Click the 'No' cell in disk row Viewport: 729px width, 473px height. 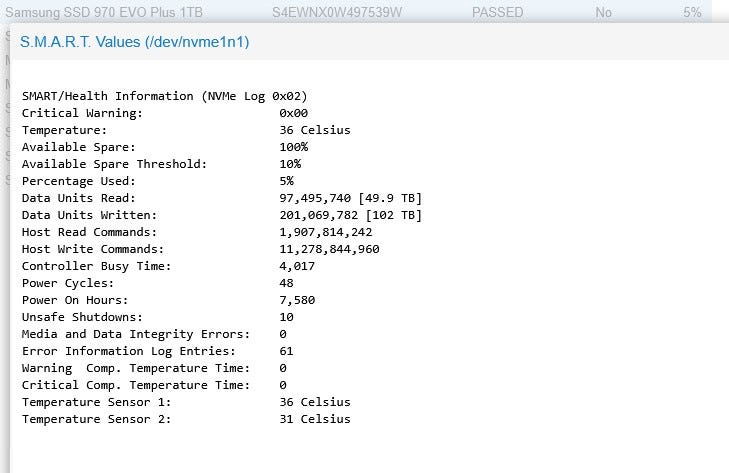[603, 13]
